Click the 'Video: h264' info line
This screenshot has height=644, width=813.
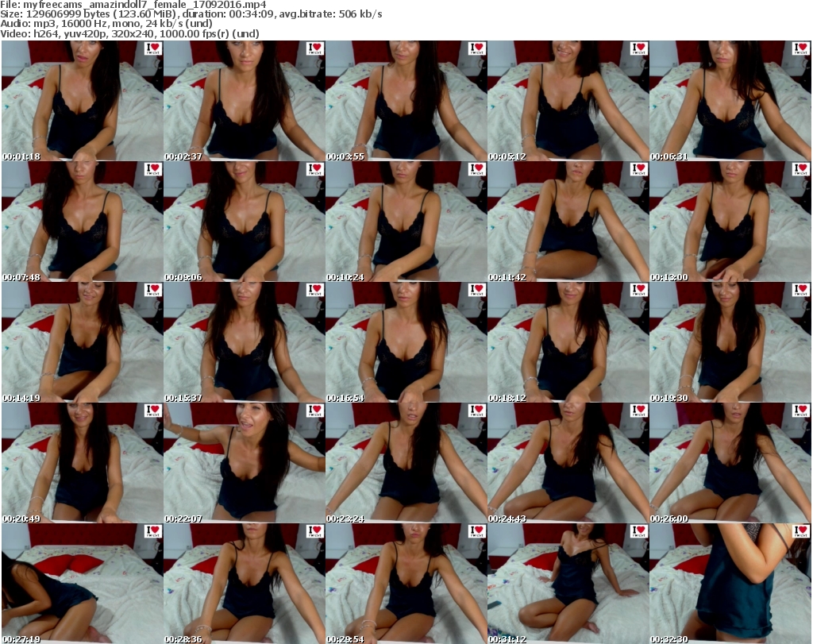click(x=129, y=33)
